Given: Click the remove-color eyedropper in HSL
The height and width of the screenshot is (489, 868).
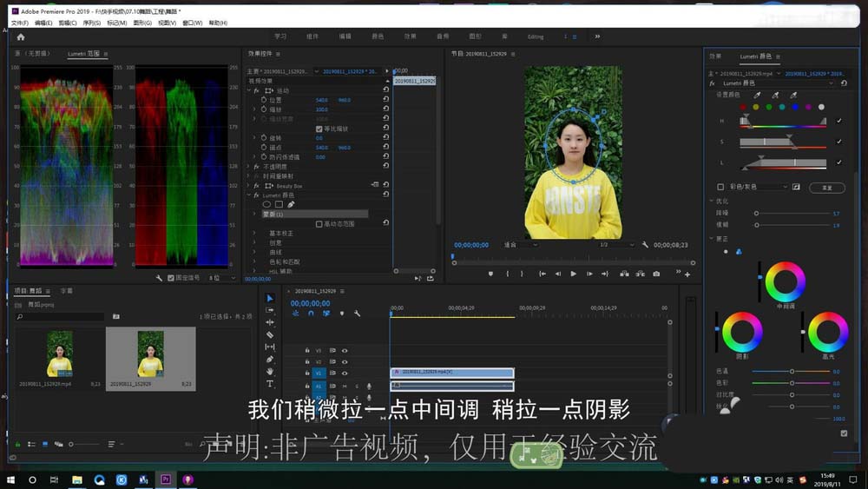Looking at the screenshot, I should pyautogui.click(x=793, y=96).
